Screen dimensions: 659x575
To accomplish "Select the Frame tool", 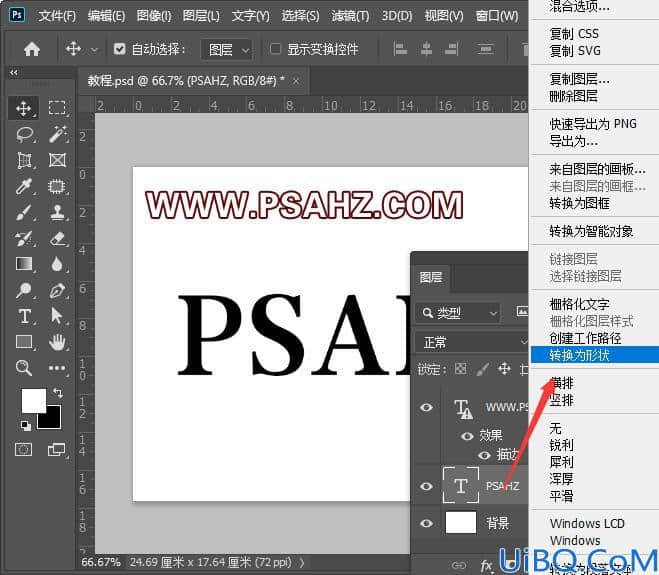I will 57,160.
